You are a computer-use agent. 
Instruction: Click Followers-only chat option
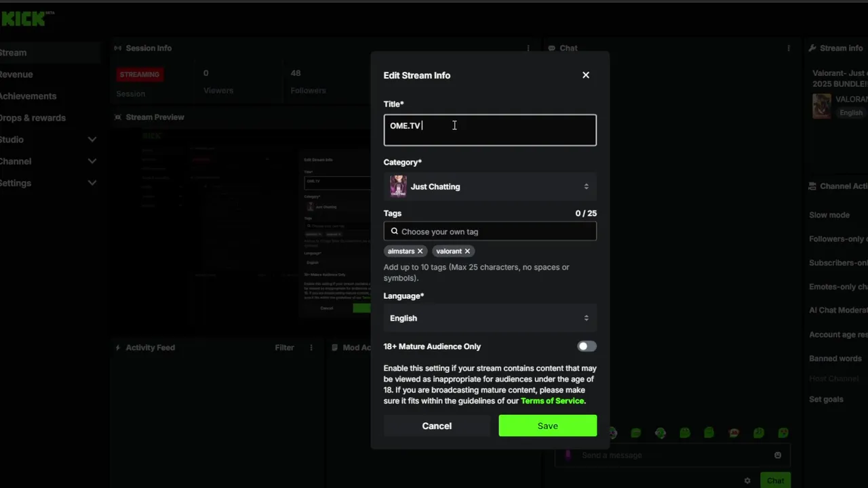(x=838, y=239)
